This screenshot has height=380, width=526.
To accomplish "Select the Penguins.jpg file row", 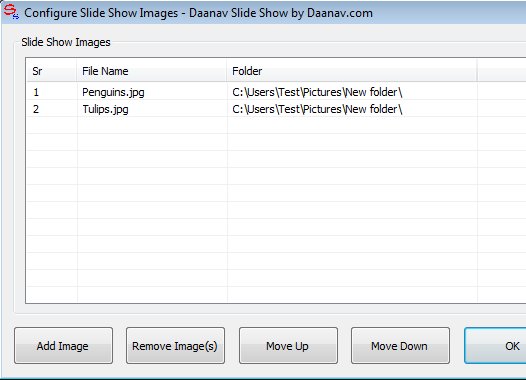I will [276, 92].
